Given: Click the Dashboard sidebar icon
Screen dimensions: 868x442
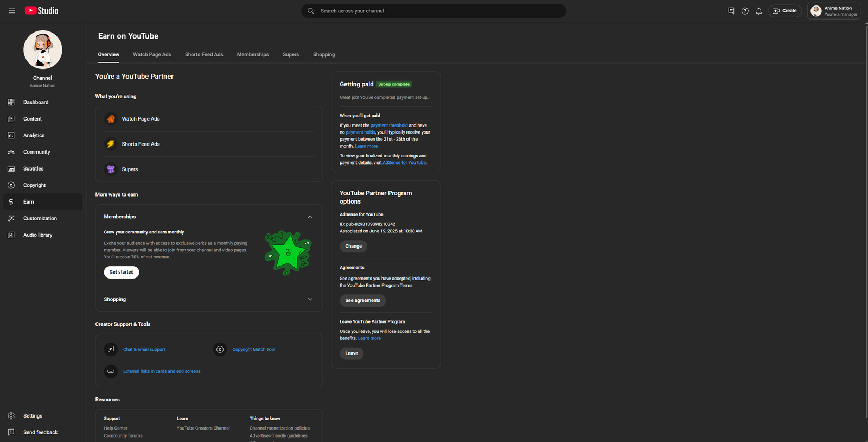Looking at the screenshot, I should pos(11,102).
